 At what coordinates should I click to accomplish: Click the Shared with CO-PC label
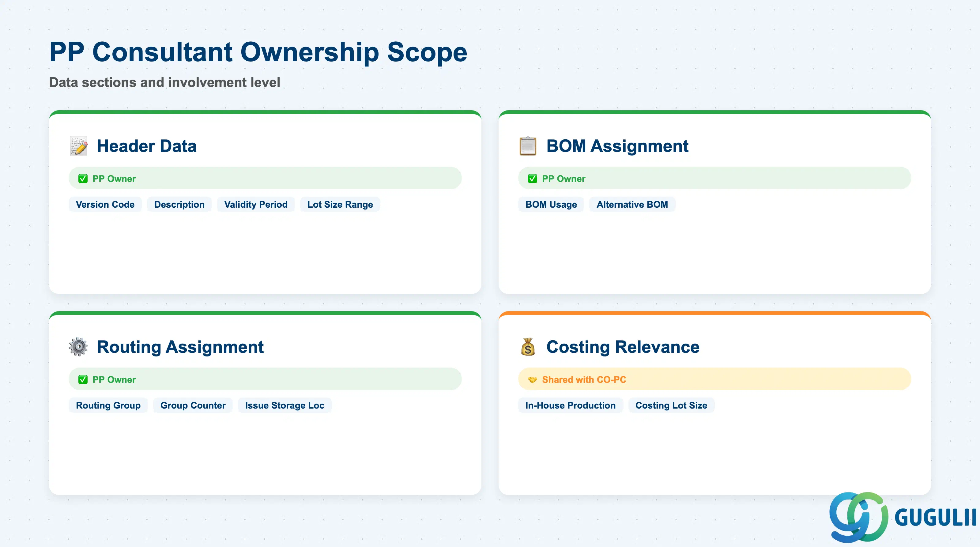point(584,380)
